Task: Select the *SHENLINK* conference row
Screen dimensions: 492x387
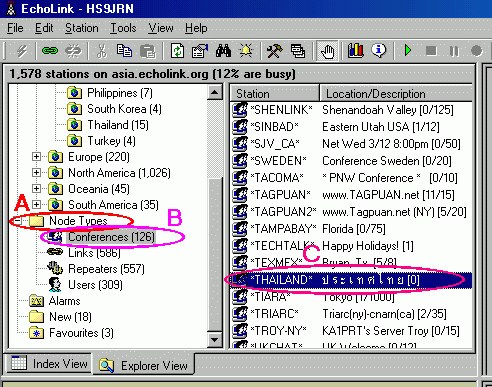Action: [351, 110]
